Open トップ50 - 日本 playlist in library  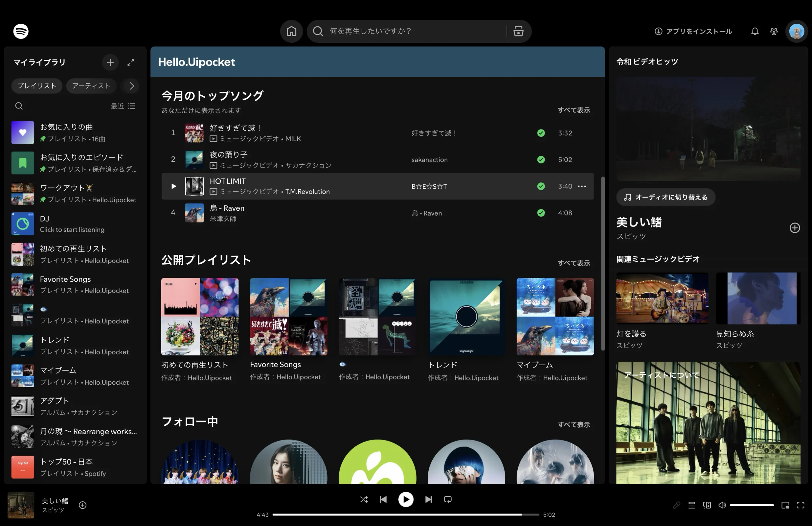point(75,467)
